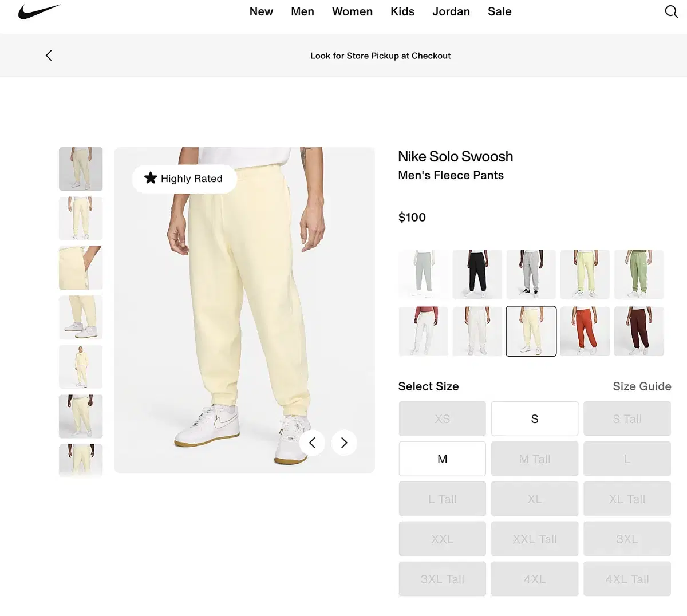Click the Nike swoosh logo

point(39,11)
